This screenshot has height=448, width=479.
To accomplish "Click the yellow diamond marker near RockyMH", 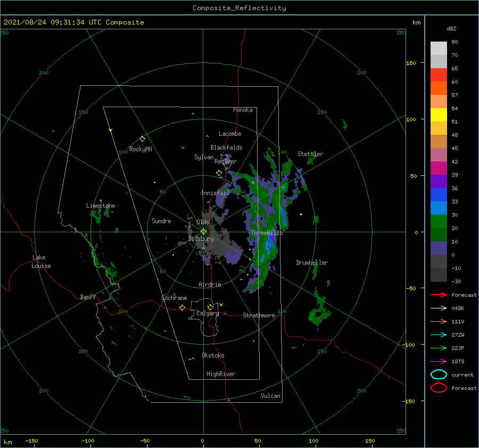I will pyautogui.click(x=142, y=139).
